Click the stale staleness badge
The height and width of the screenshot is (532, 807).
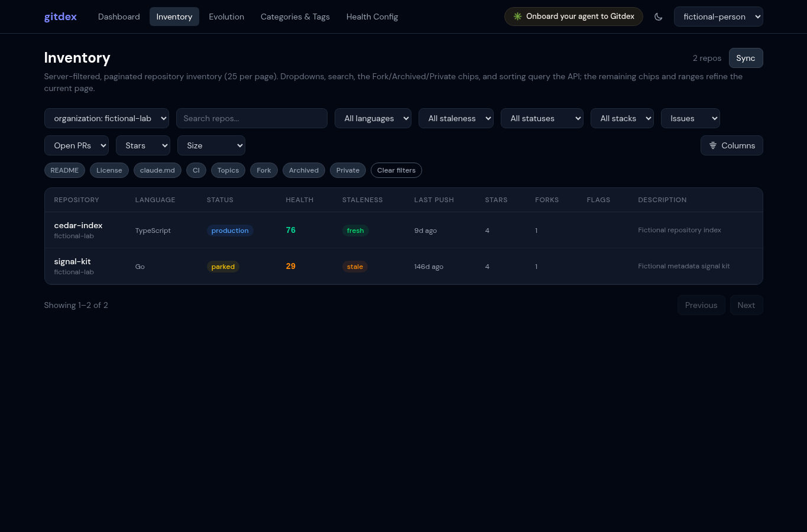[x=355, y=267]
